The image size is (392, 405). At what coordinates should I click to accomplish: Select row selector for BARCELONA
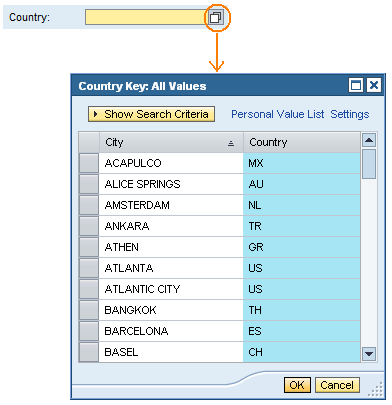89,331
